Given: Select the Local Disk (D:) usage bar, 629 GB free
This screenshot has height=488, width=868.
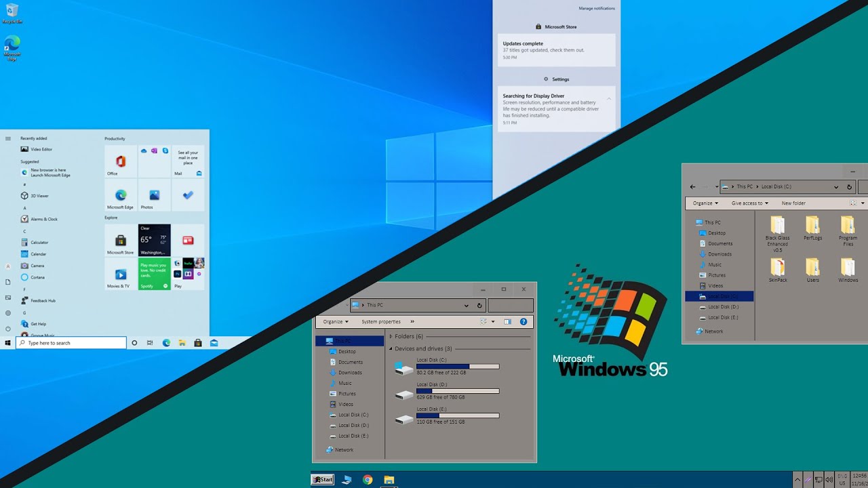Looking at the screenshot, I should 458,391.
